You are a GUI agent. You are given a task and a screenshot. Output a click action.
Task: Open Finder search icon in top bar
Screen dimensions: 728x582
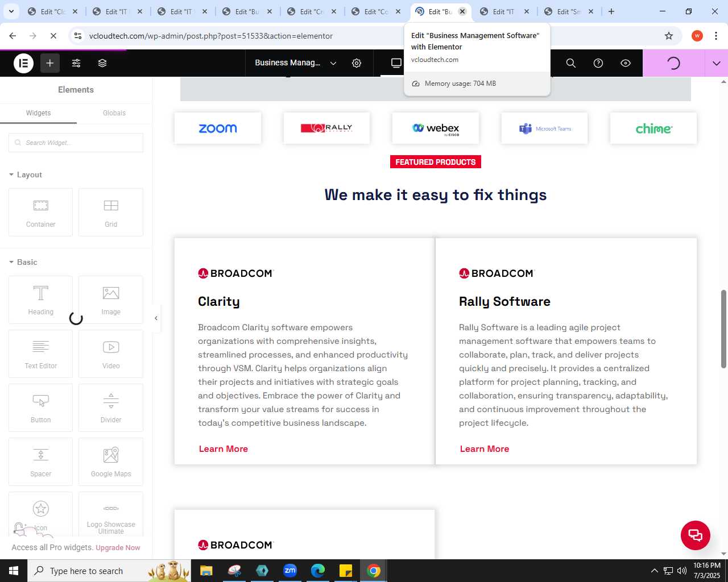tap(571, 63)
